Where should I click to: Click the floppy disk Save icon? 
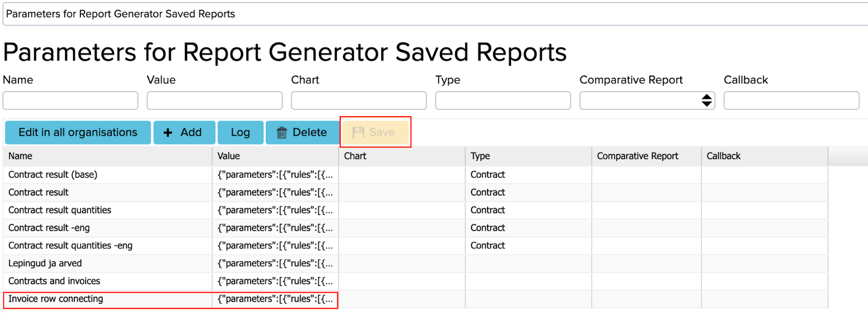click(x=358, y=133)
